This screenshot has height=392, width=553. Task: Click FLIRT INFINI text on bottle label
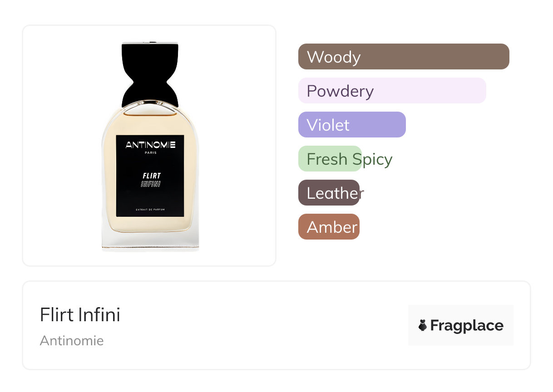click(x=151, y=180)
